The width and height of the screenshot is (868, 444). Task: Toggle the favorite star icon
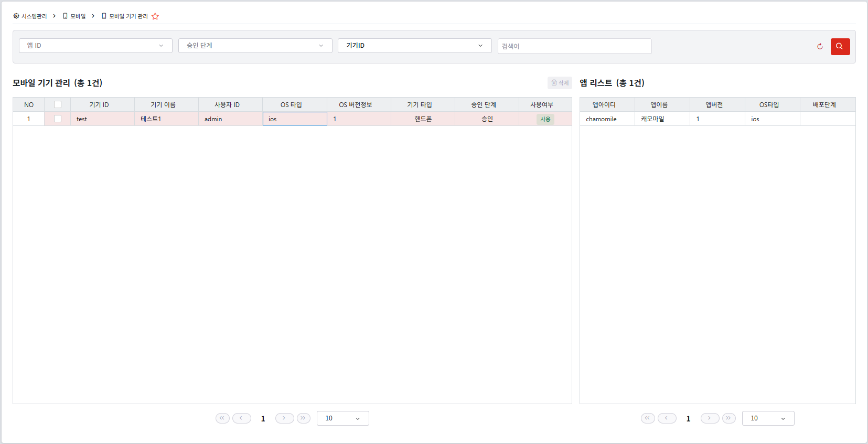[155, 16]
